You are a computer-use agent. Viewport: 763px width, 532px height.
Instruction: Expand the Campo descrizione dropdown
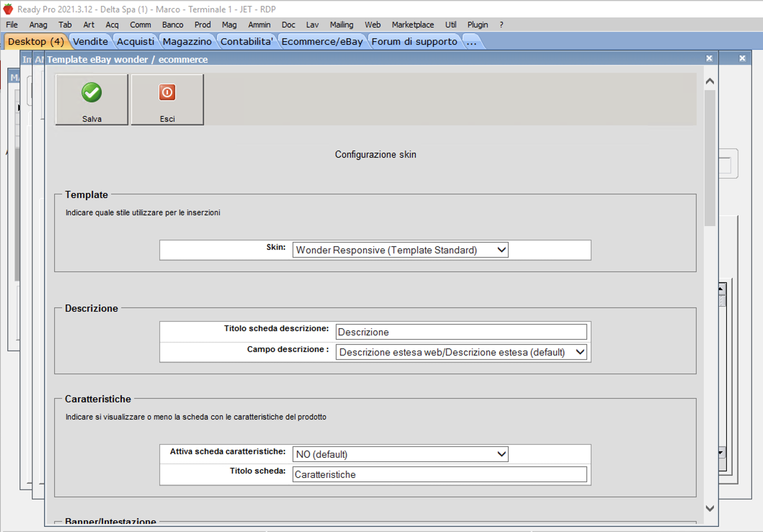click(461, 352)
